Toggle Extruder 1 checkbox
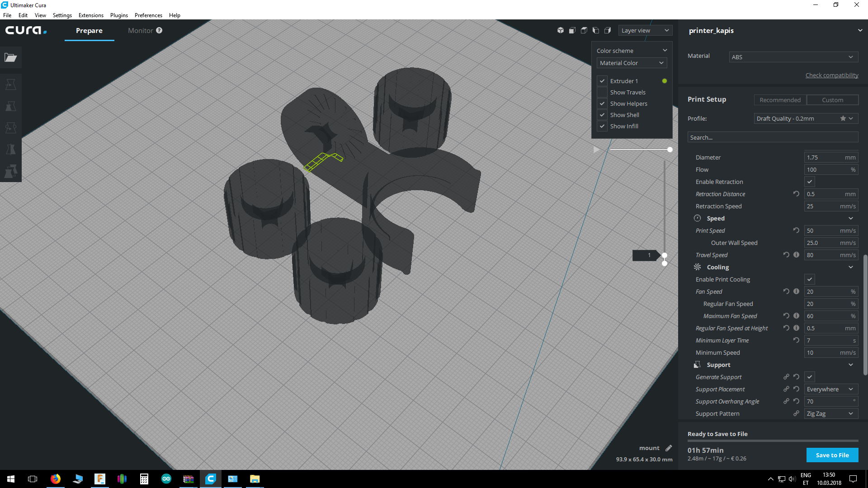 (602, 81)
